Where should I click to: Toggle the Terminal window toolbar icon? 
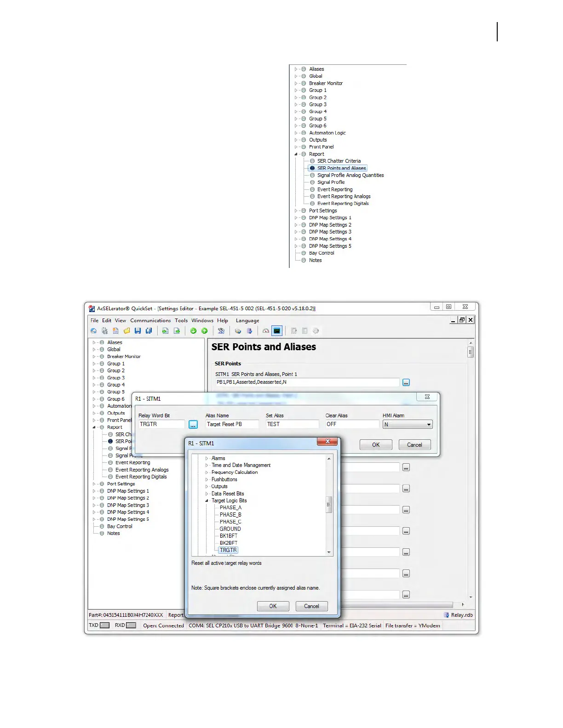(277, 331)
